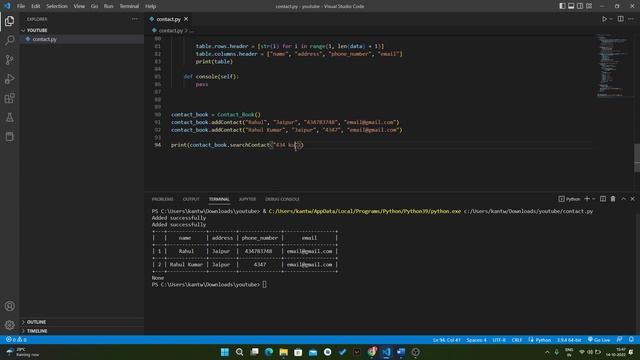Open the Selection menu
Screen dimensions: 640x360
(x=57, y=6)
